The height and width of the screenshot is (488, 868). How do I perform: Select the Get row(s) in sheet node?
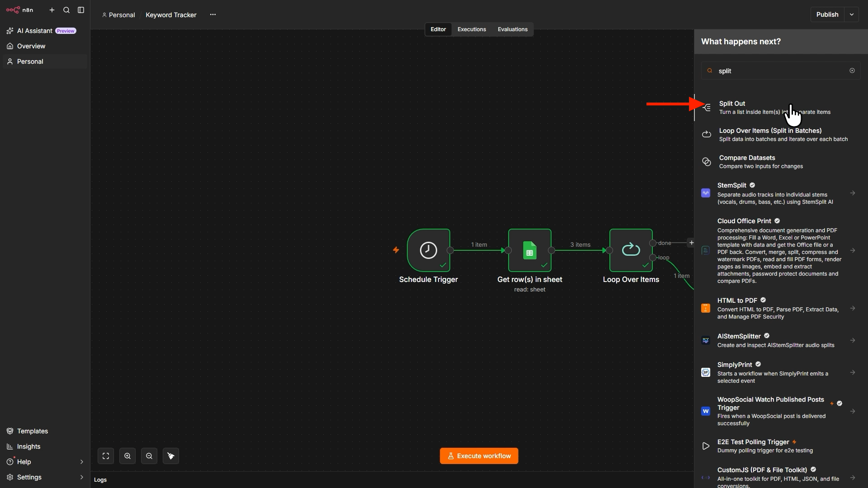click(530, 250)
